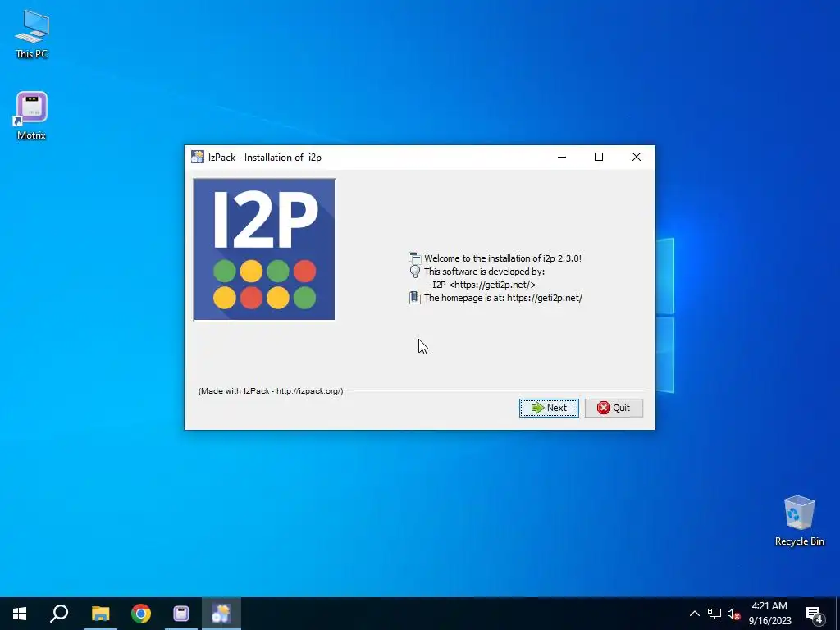Click the IzPack installer taskbar icon

tap(221, 614)
